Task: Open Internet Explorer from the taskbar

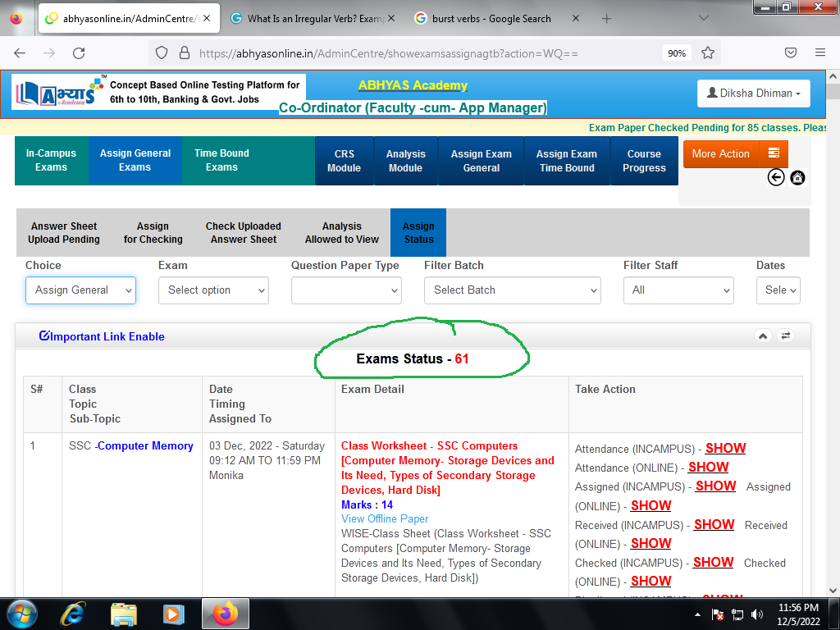Action: [73, 613]
